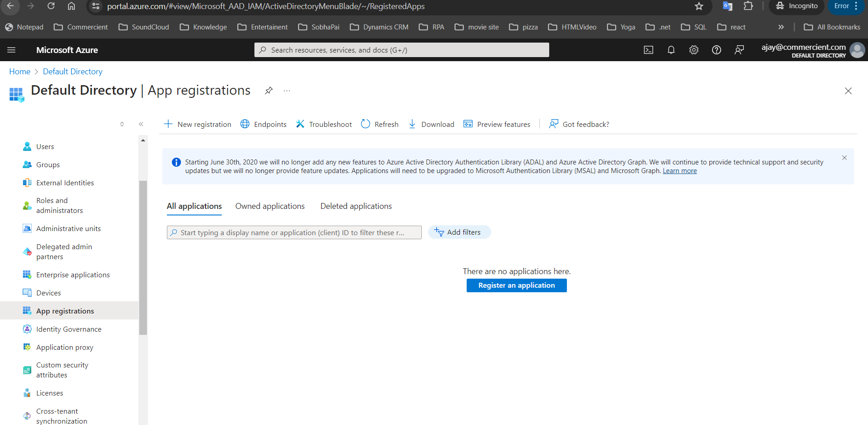Screen dimensions: 868x425
Task: Dismiss the ADAL deprecation info banner
Action: [844, 158]
